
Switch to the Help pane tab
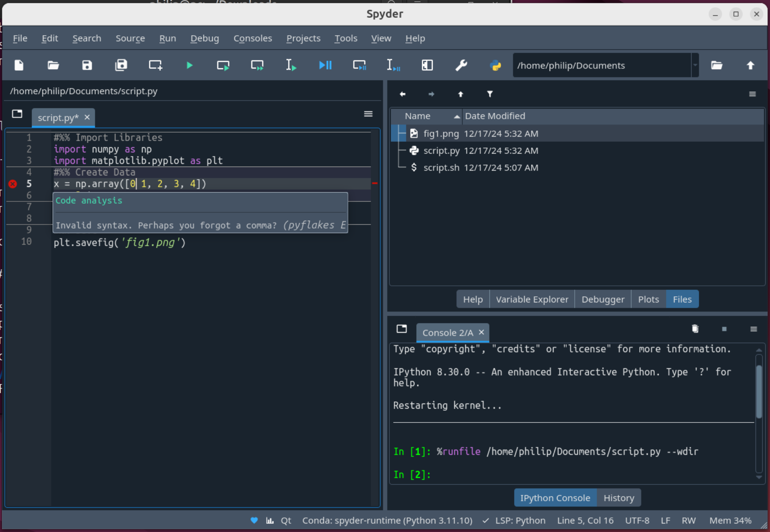coord(473,299)
